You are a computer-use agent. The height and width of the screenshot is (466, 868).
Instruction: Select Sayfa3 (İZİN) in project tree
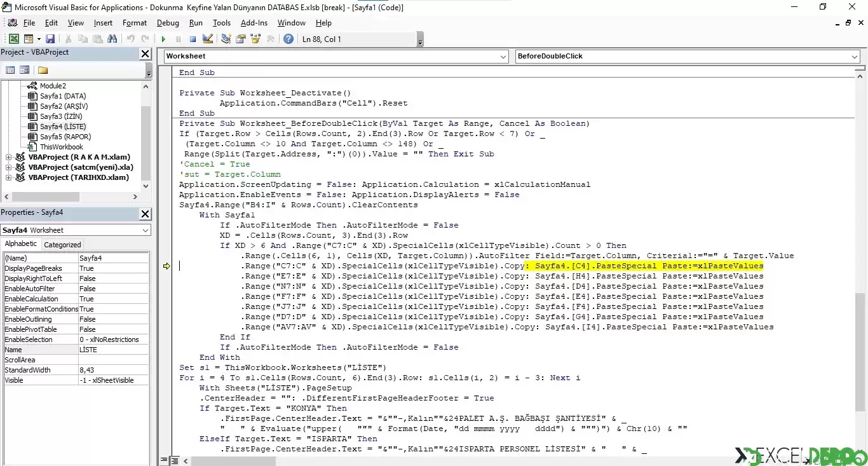pos(61,116)
